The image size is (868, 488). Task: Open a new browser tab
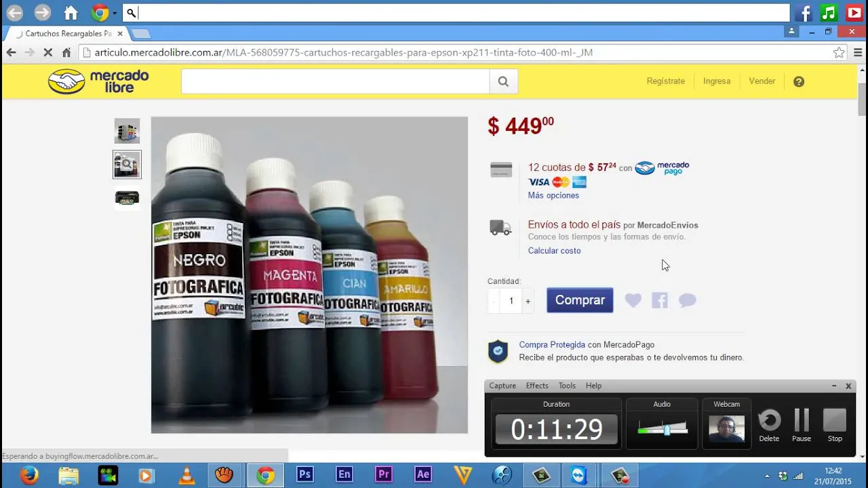pyautogui.click(x=140, y=33)
